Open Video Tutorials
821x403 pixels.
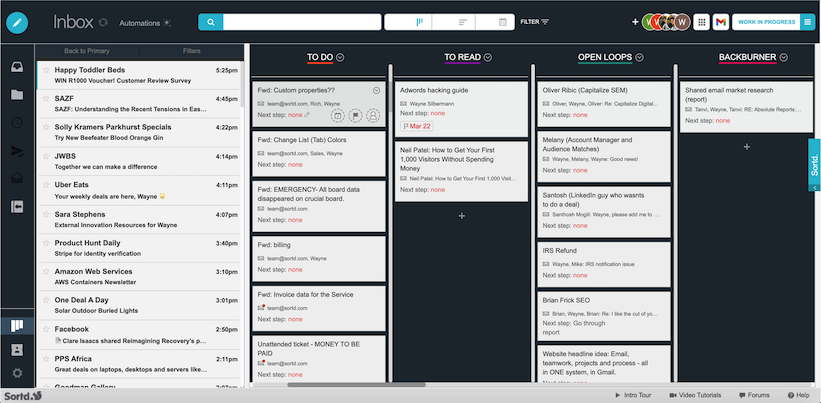[x=695, y=395]
